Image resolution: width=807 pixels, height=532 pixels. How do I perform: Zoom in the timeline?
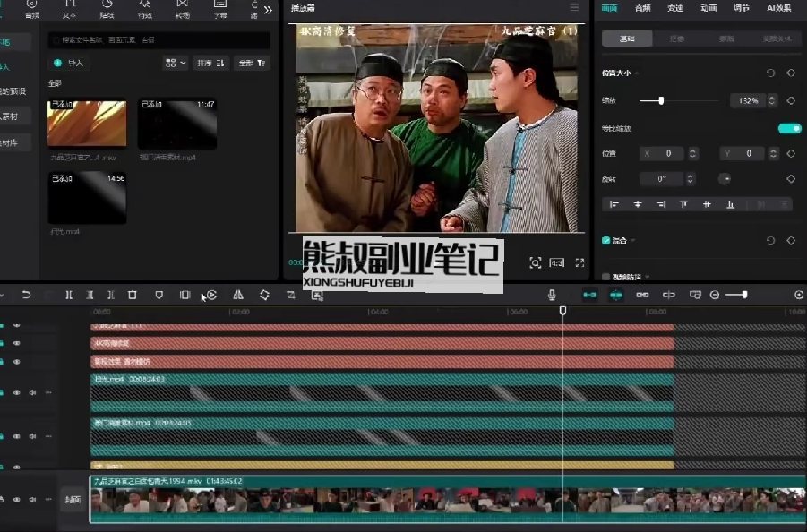click(x=799, y=295)
